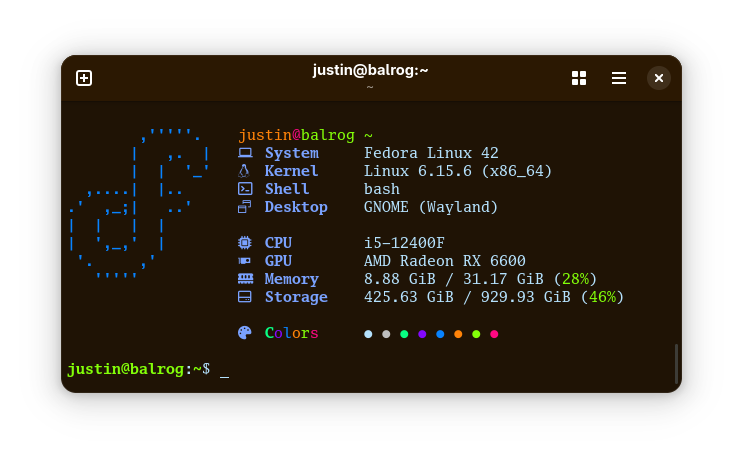The width and height of the screenshot is (743, 460).
Task: Click the terminal scrollbar
Action: (x=676, y=364)
